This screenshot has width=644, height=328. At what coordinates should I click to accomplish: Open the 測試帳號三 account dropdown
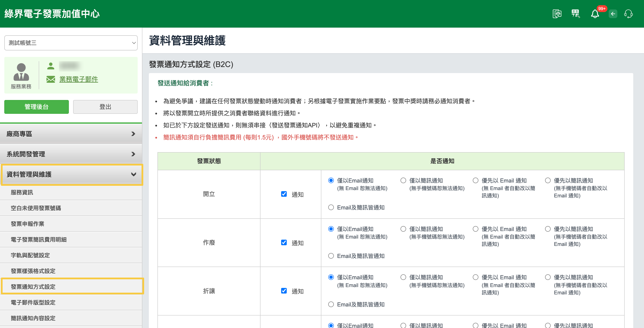point(71,43)
